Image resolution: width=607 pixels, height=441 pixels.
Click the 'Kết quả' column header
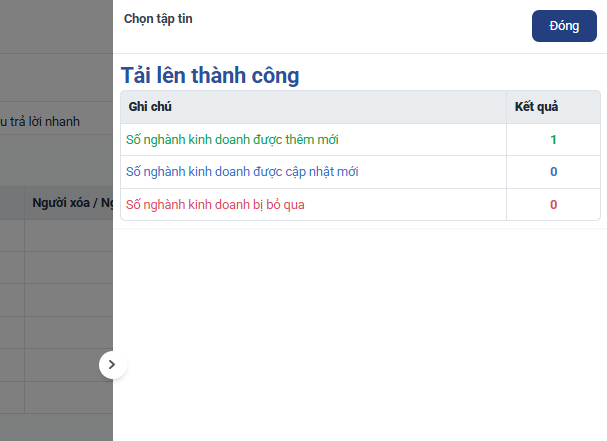536,107
